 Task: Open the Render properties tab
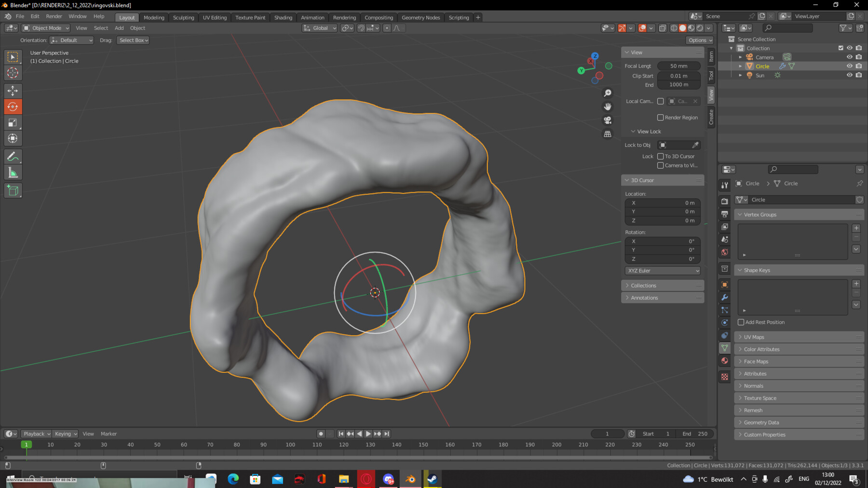pos(725,201)
